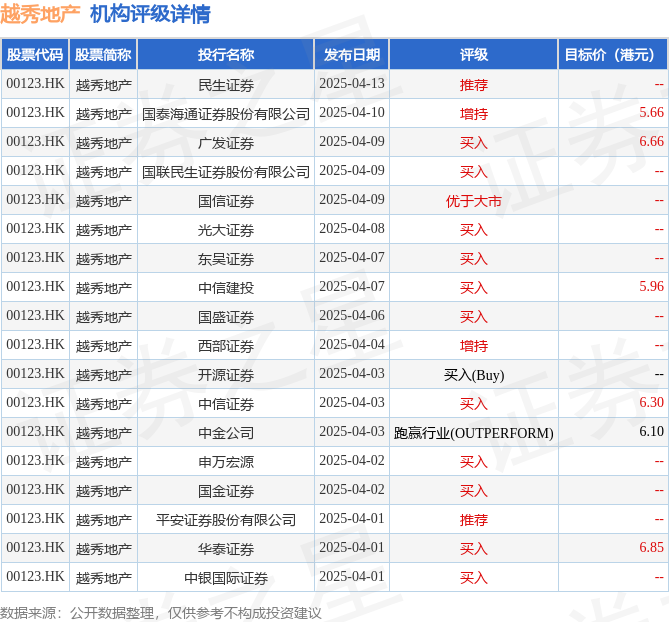The image size is (669, 622).
Task: Click the 国金证券 cell
Action: (226, 491)
